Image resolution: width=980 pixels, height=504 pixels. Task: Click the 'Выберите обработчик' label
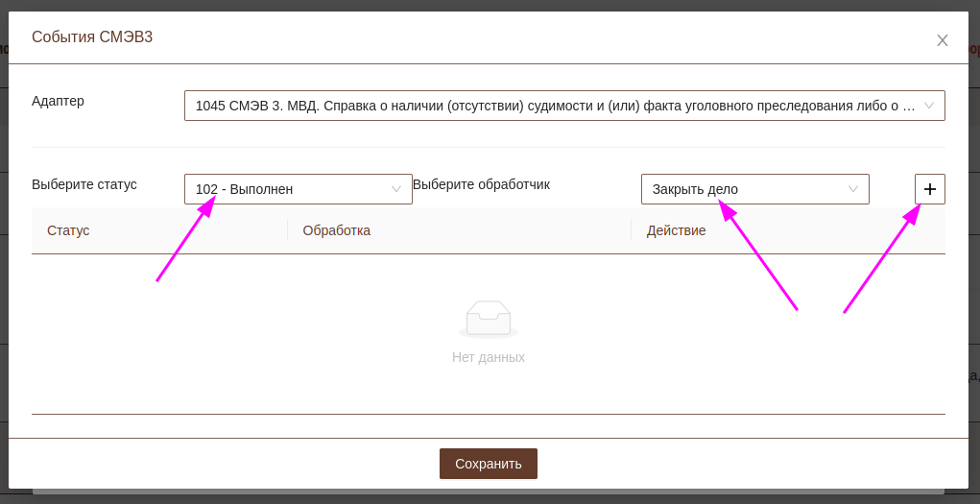click(x=481, y=184)
